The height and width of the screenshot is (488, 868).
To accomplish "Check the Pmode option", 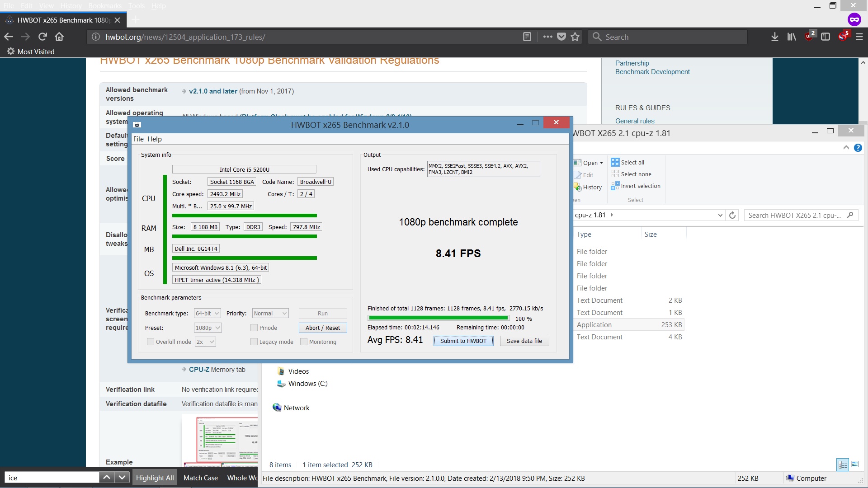I will coord(254,328).
